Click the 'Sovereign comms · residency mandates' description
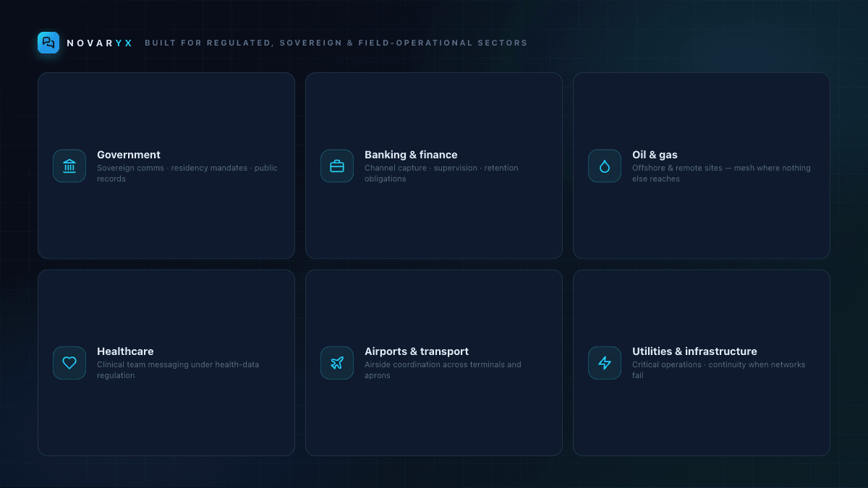The width and height of the screenshot is (868, 488). [x=187, y=174]
